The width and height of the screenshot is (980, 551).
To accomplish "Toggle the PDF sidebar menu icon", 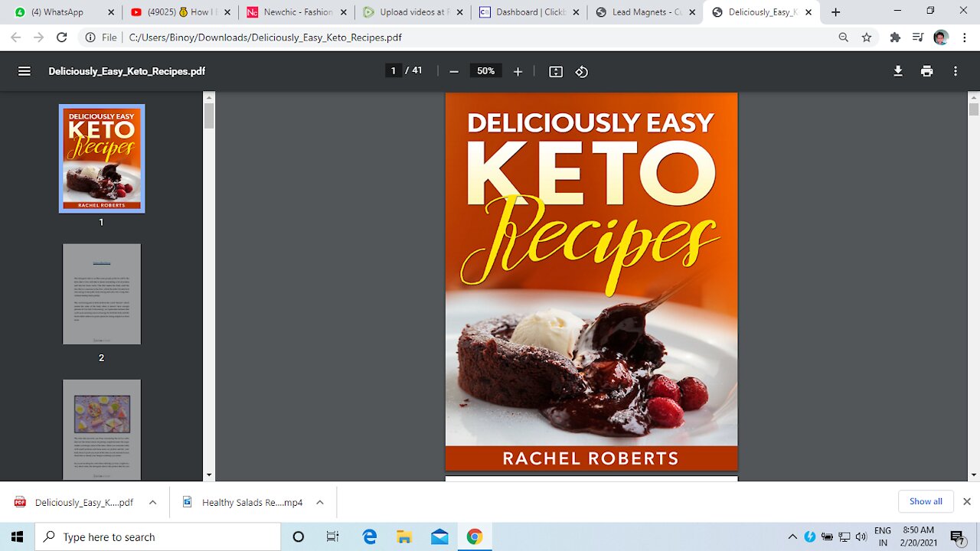I will [24, 71].
